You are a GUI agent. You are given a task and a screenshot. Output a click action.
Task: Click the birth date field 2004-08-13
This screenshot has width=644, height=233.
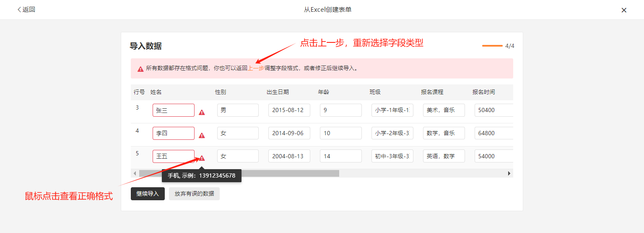289,156
